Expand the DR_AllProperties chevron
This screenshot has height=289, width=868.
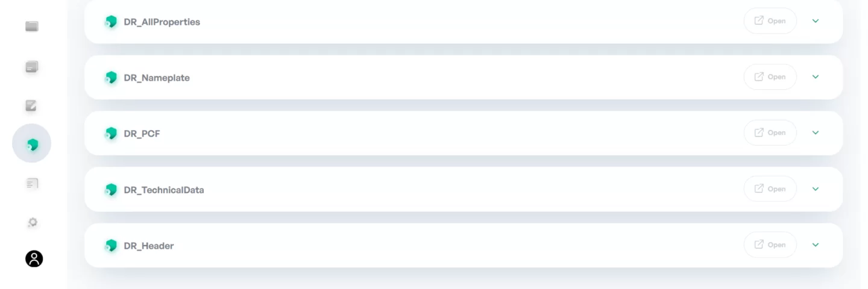(816, 21)
